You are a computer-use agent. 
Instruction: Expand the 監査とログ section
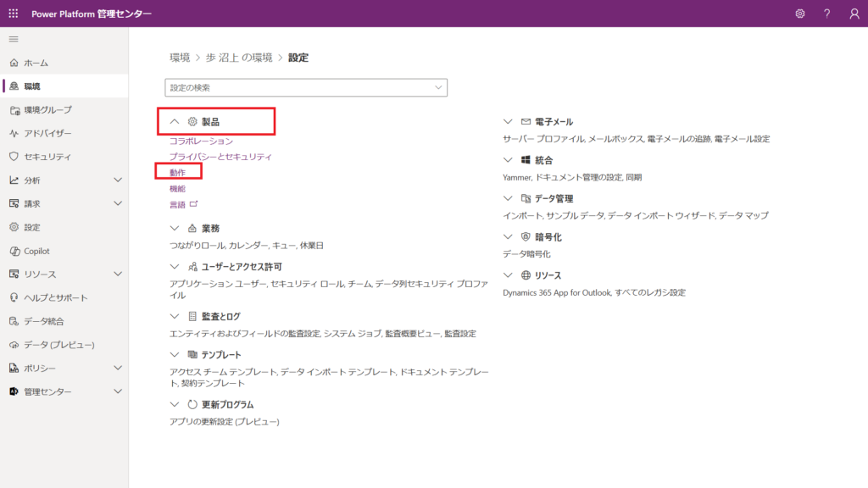pos(175,316)
